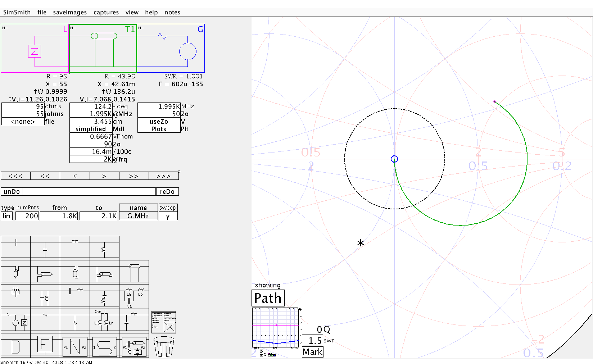Pick the horizontal open-stub component
This screenshot has height=364, width=593.
45,272
